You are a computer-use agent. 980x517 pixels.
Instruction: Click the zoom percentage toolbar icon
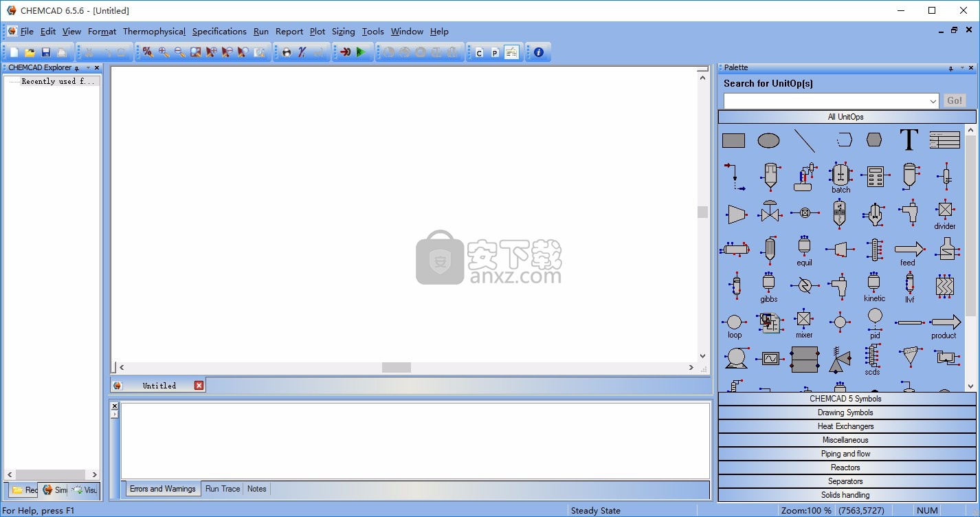click(x=148, y=52)
